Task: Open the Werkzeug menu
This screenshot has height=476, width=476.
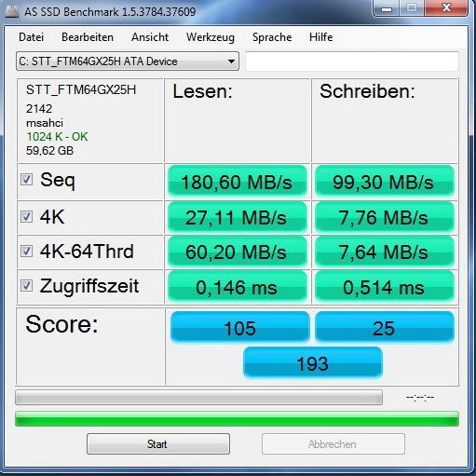Action: 211,37
